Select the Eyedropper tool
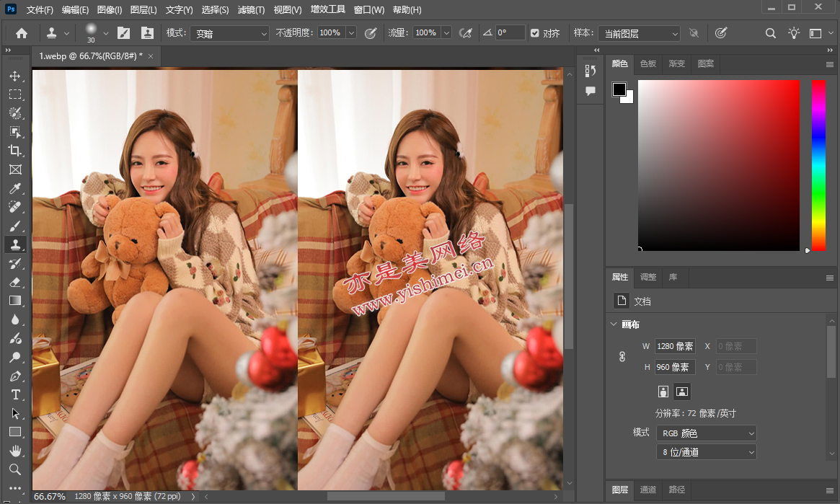Image resolution: width=840 pixels, height=504 pixels. pos(15,189)
